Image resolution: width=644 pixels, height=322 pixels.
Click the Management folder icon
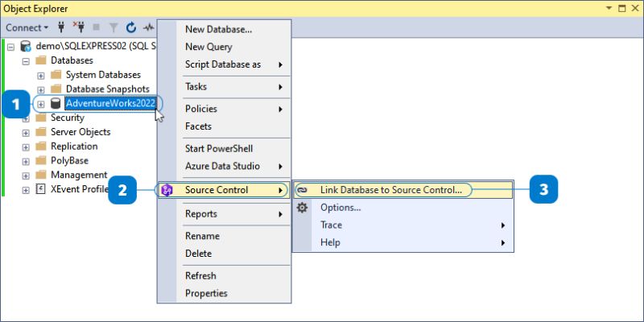point(41,175)
